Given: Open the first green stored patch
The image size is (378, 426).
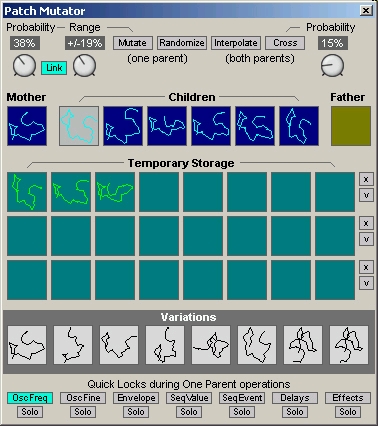Looking at the screenshot, I should pyautogui.click(x=27, y=192).
